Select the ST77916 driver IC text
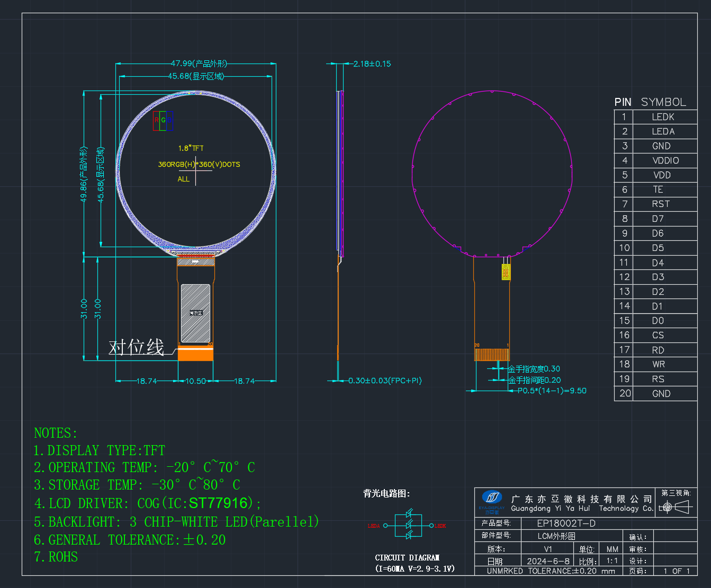 point(218,503)
